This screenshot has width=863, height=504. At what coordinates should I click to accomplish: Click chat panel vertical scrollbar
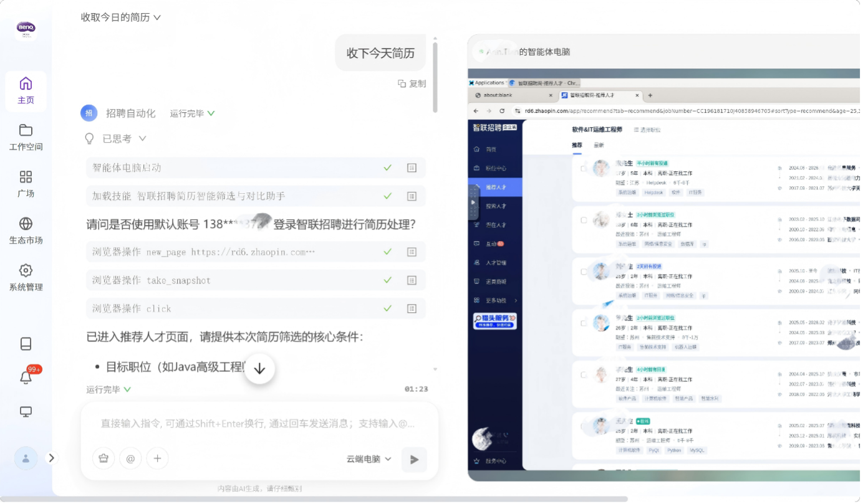435,78
